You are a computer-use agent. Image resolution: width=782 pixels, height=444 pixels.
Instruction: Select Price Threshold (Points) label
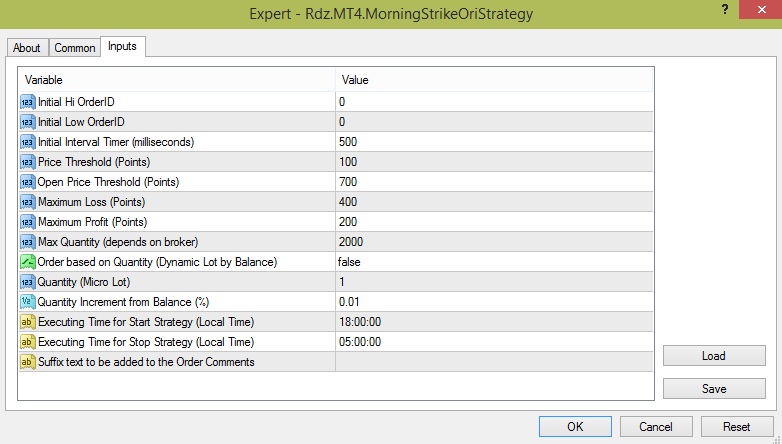coord(94,162)
